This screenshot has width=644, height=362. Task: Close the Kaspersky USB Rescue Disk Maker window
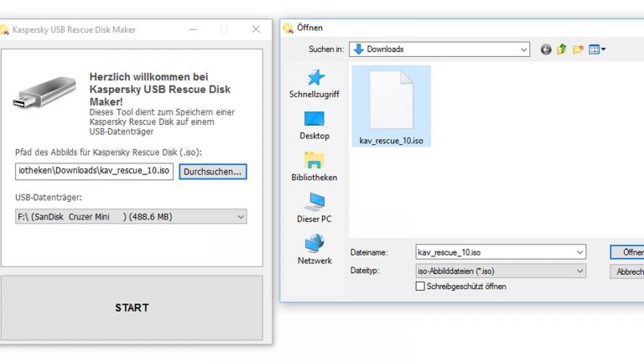coord(256,29)
